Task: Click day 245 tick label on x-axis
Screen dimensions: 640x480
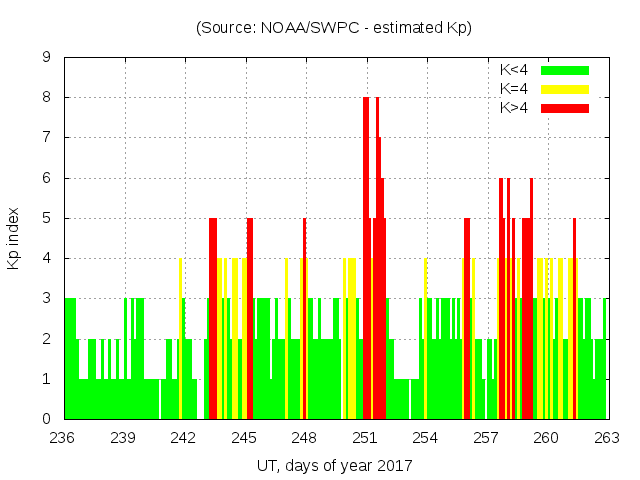Action: click(244, 438)
